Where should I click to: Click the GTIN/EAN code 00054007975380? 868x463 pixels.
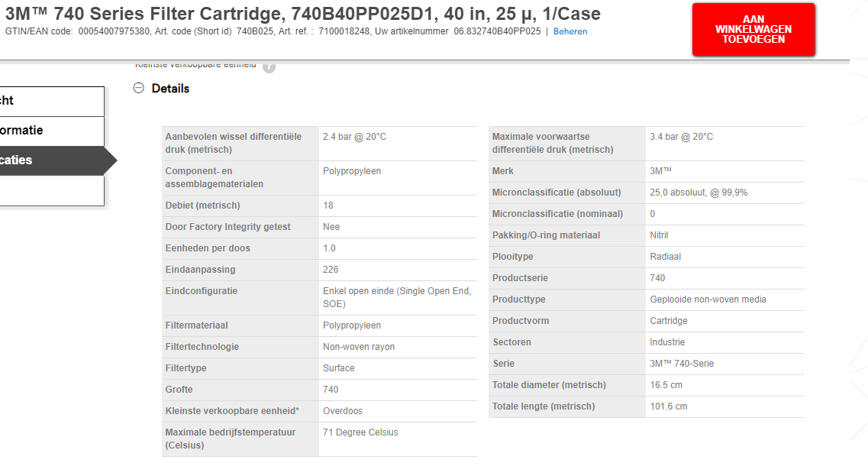pos(114,31)
